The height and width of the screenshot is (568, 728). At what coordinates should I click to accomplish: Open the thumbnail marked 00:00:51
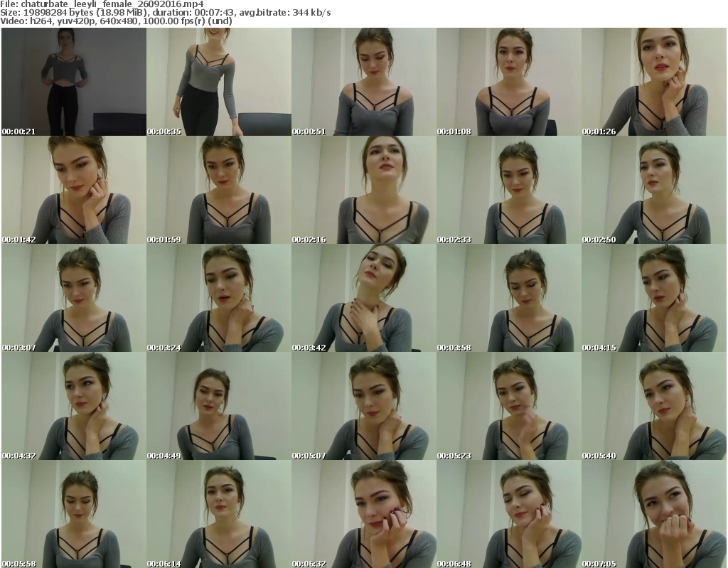click(x=364, y=82)
